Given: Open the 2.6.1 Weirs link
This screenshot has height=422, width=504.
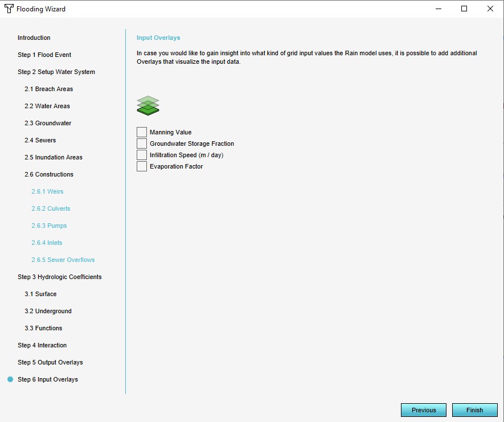Looking at the screenshot, I should [47, 191].
